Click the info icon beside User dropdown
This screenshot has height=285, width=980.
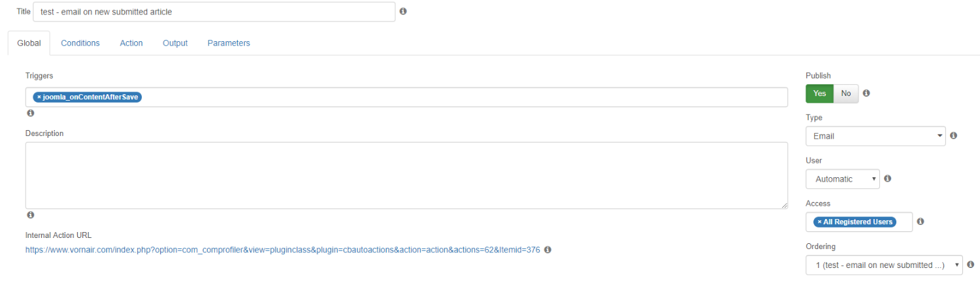[887, 178]
